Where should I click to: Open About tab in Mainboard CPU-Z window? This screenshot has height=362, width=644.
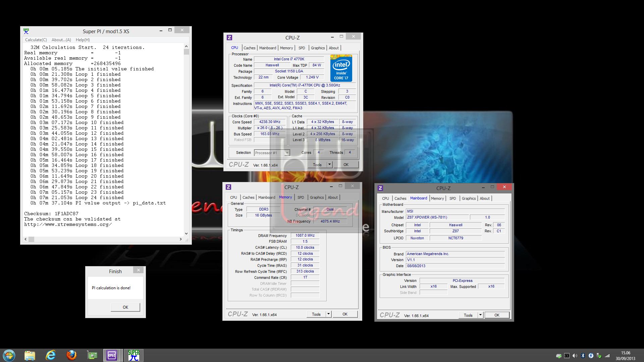coord(485,198)
